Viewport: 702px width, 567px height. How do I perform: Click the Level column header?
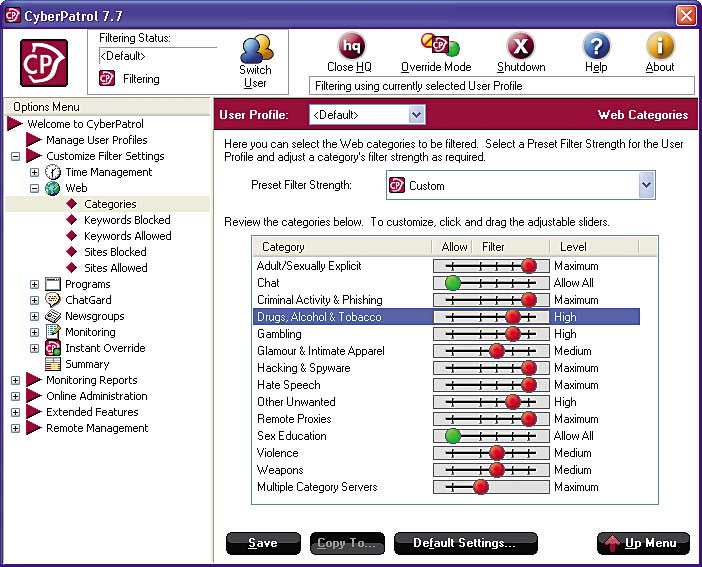click(x=595, y=247)
